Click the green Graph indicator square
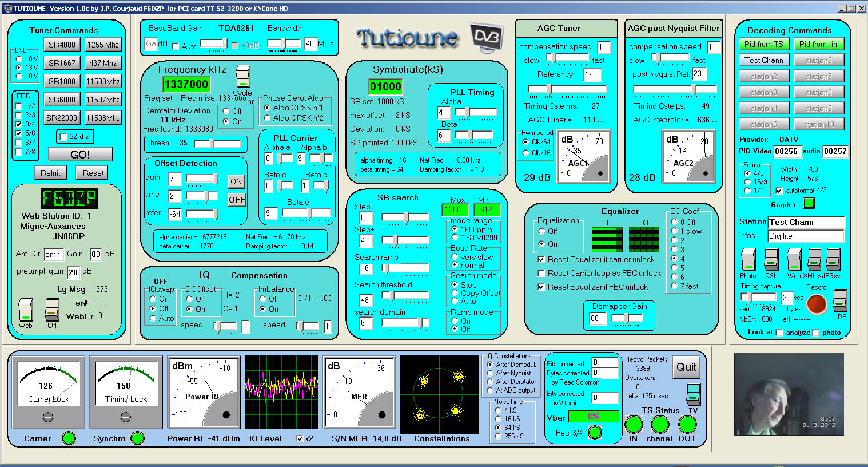The height and width of the screenshot is (467, 868). [x=809, y=203]
